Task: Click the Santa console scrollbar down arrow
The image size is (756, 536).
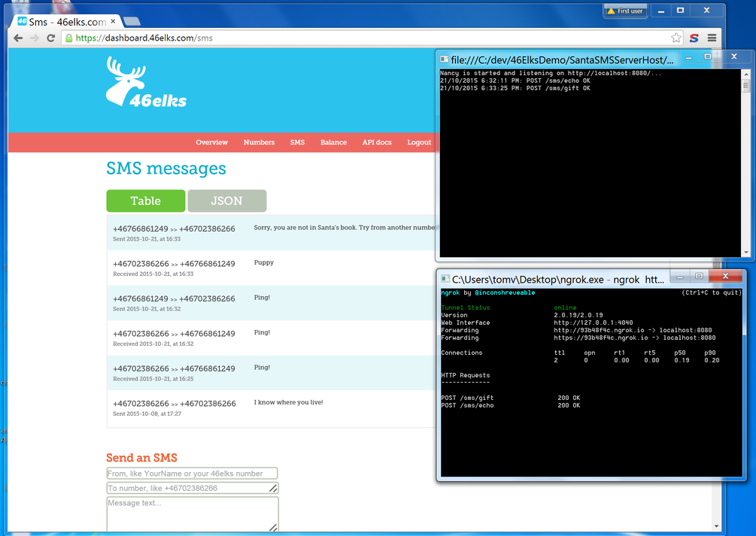Action: [746, 252]
